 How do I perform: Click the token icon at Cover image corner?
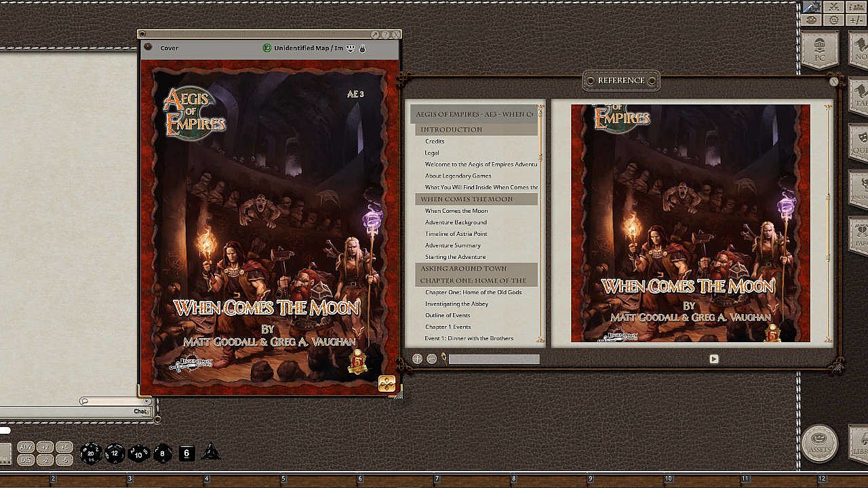[387, 384]
